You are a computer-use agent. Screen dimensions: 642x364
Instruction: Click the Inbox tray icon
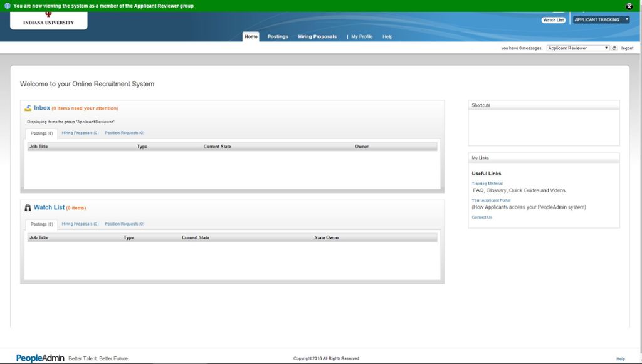[28, 108]
